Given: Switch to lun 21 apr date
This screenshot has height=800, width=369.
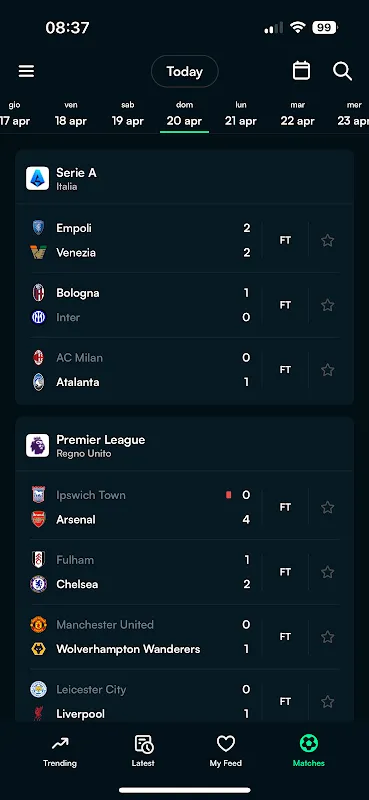Looking at the screenshot, I should pyautogui.click(x=241, y=114).
